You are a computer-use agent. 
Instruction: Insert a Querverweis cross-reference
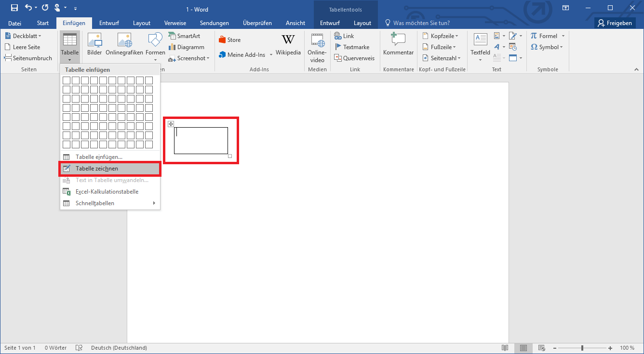[x=354, y=58]
